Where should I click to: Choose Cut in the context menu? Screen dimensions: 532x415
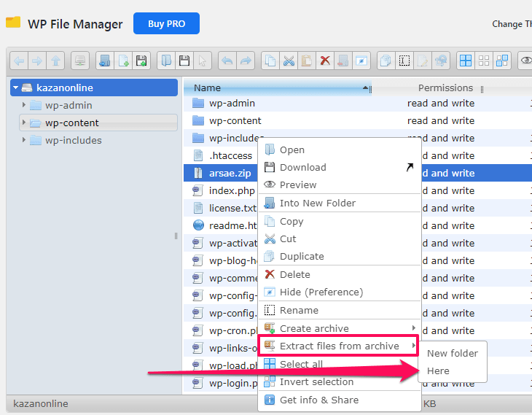coord(340,238)
